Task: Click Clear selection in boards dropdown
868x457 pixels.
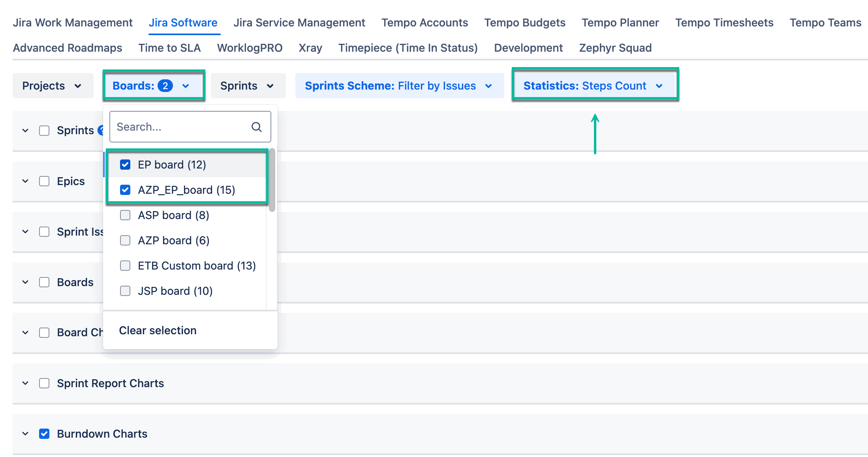Action: 158,330
